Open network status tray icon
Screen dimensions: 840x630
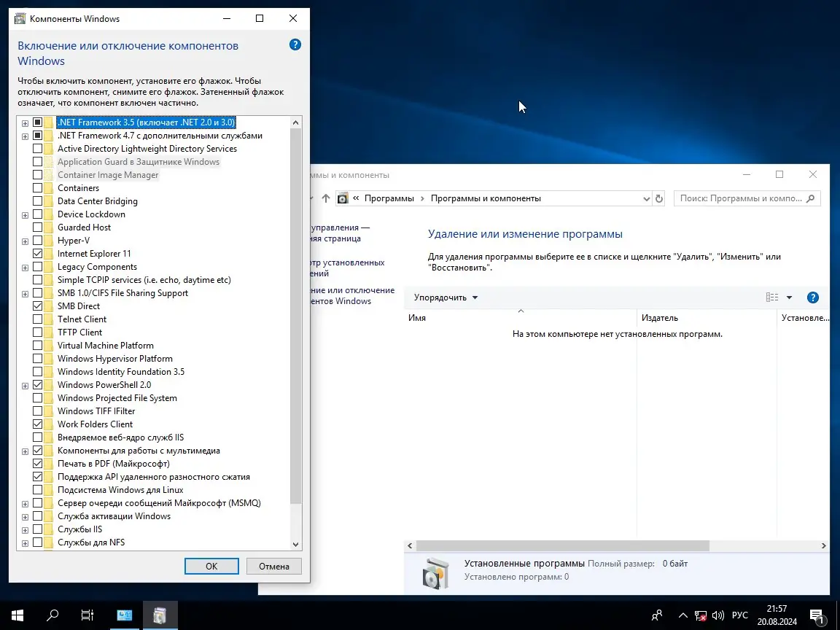tap(700, 615)
